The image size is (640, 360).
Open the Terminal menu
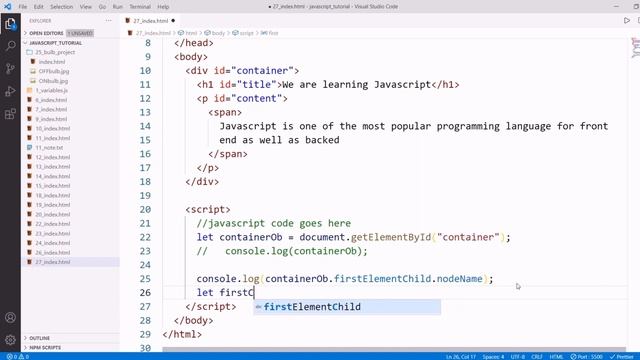click(x=140, y=7)
